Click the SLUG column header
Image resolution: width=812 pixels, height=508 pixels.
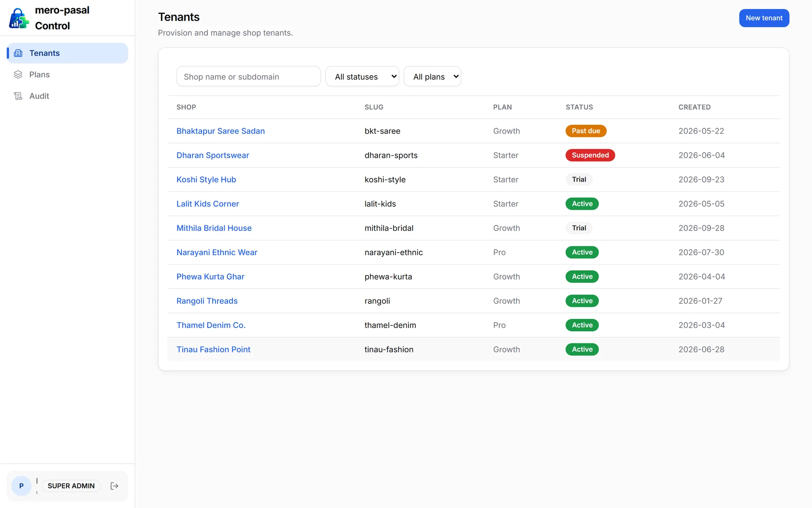374,107
